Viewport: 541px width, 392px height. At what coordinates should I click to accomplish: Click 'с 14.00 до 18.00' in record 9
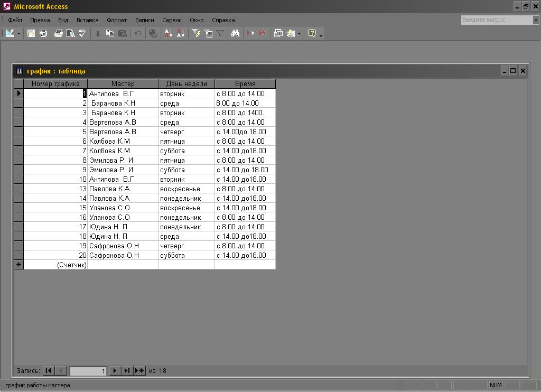coord(245,170)
